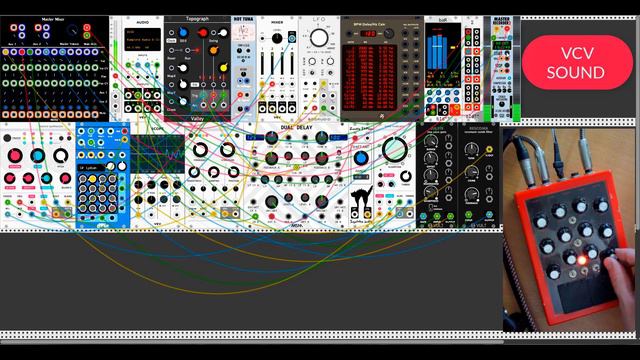
Task: Click the black Level knob on Mixer module
Action: coord(277,39)
